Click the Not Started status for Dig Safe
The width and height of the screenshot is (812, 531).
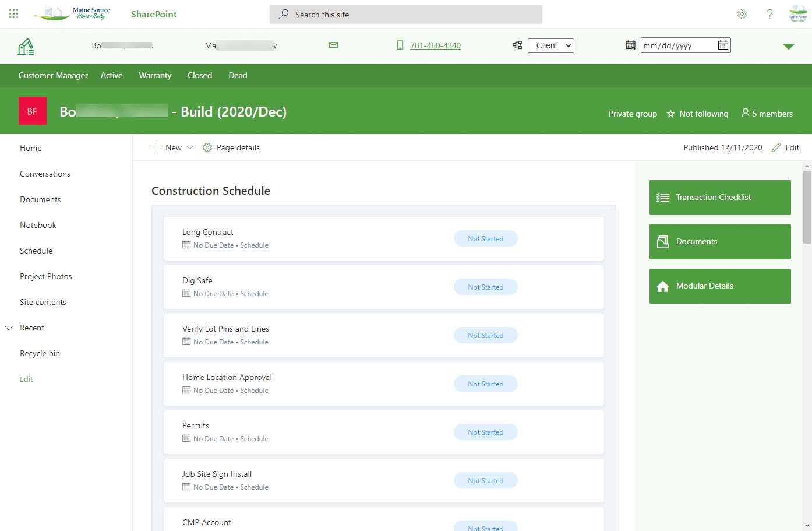(486, 287)
